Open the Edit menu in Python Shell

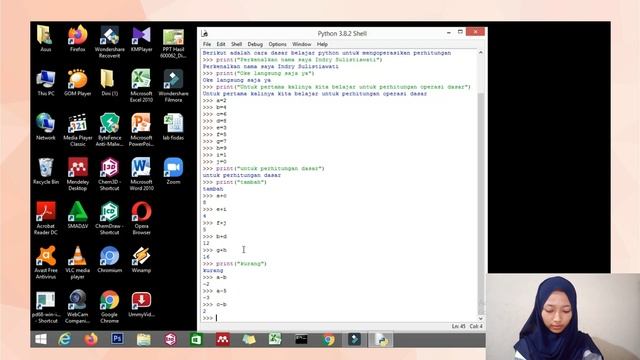pos(221,44)
